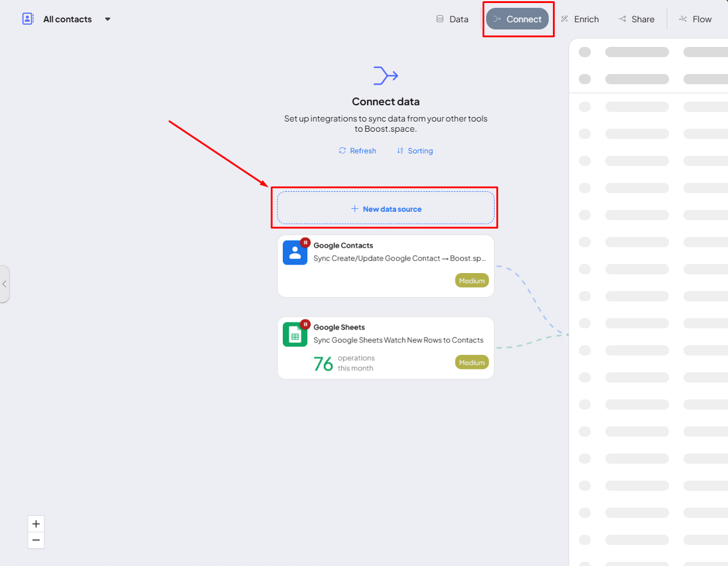Click the 76 operations count on Google Sheets
Image resolution: width=728 pixels, height=566 pixels.
click(324, 364)
